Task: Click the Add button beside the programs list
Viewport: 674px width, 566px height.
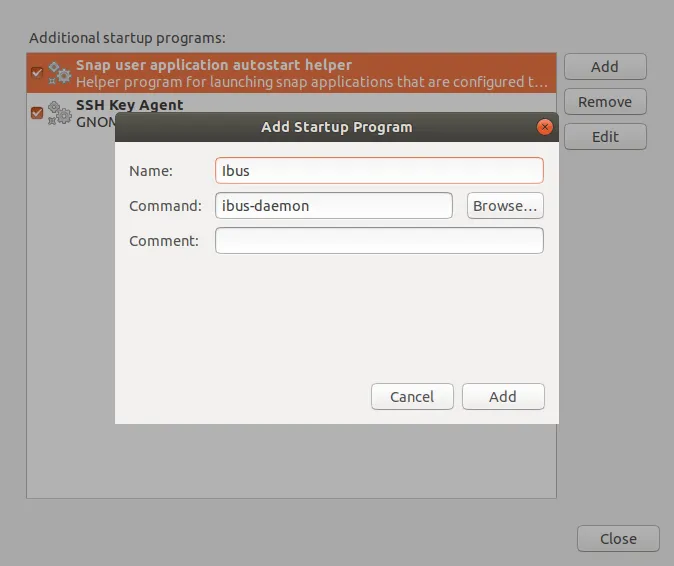Action: point(605,67)
